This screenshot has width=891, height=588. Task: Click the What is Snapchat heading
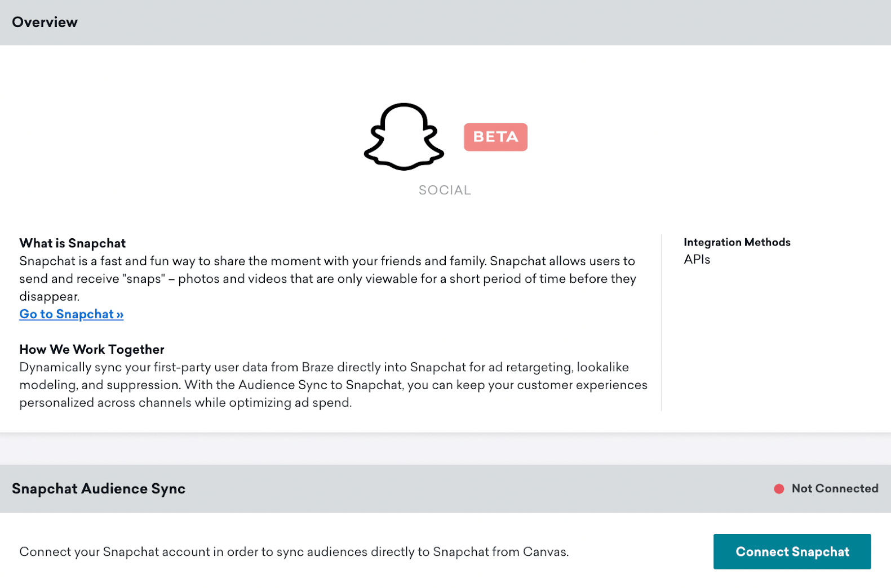click(72, 243)
